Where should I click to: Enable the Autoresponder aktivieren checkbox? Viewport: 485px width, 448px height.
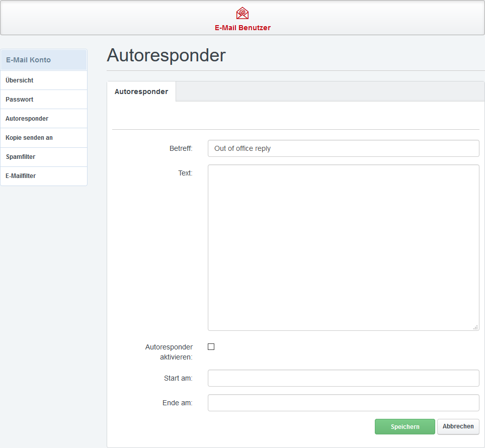211,346
